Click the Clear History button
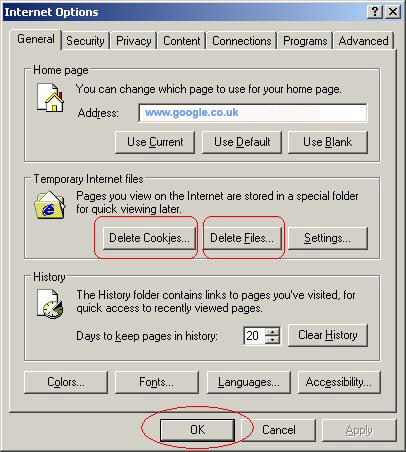This screenshot has height=452, width=406. tap(328, 335)
